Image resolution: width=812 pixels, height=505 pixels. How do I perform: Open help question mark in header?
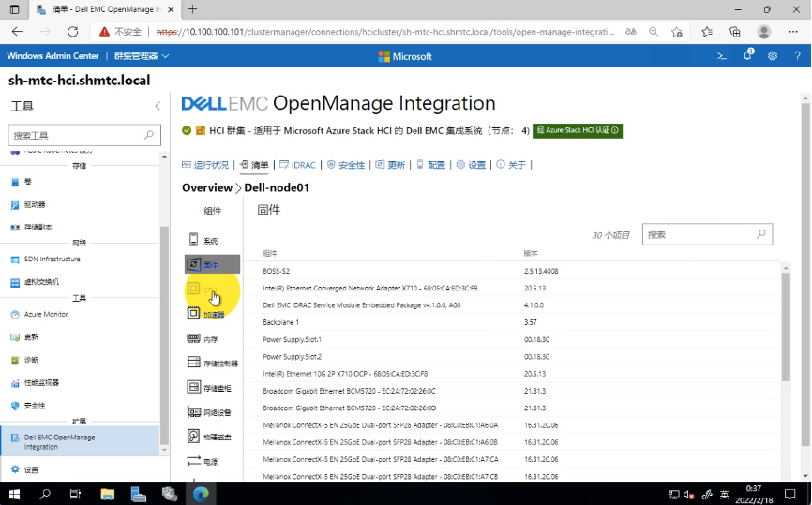pos(797,56)
